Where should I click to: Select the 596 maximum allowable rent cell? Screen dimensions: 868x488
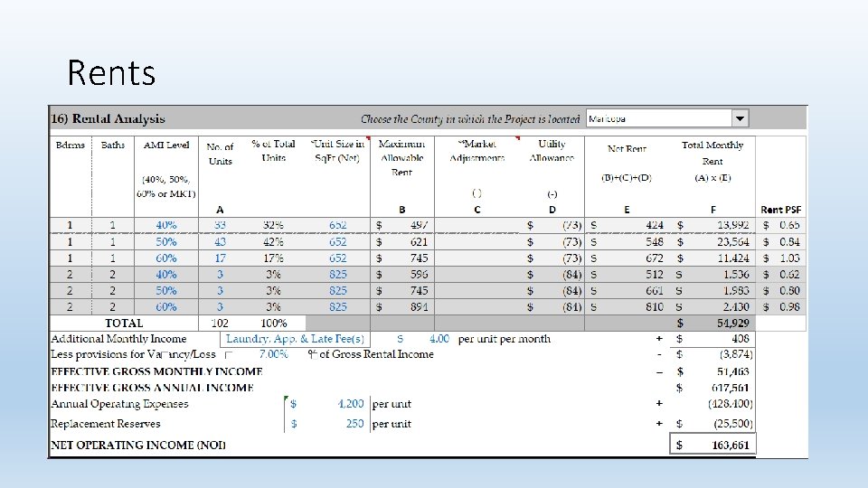[402, 275]
